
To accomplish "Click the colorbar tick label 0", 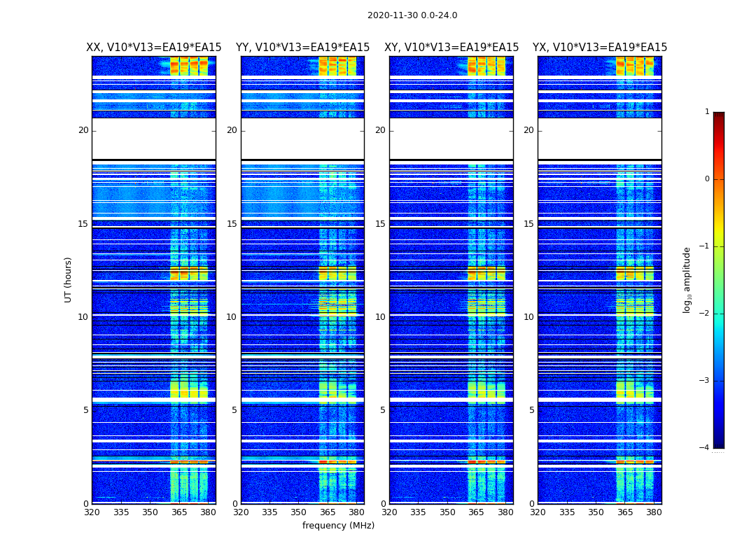I will tap(707, 179).
